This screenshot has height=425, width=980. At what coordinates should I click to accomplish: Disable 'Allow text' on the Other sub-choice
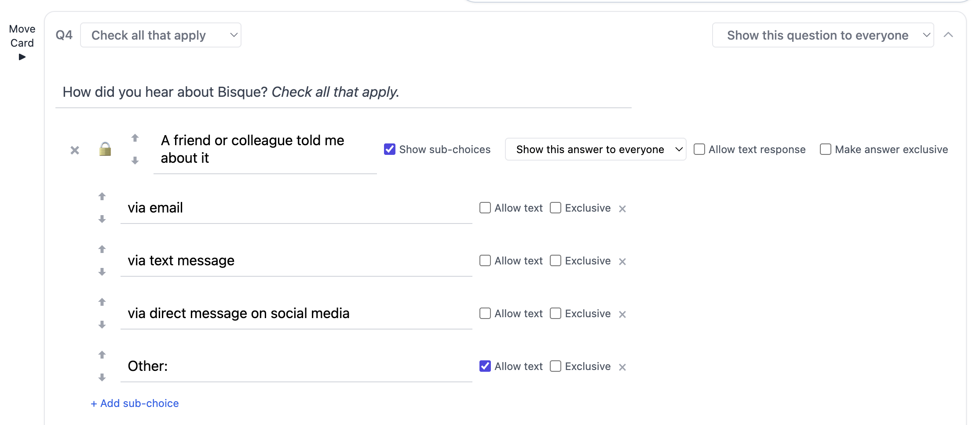[485, 366]
